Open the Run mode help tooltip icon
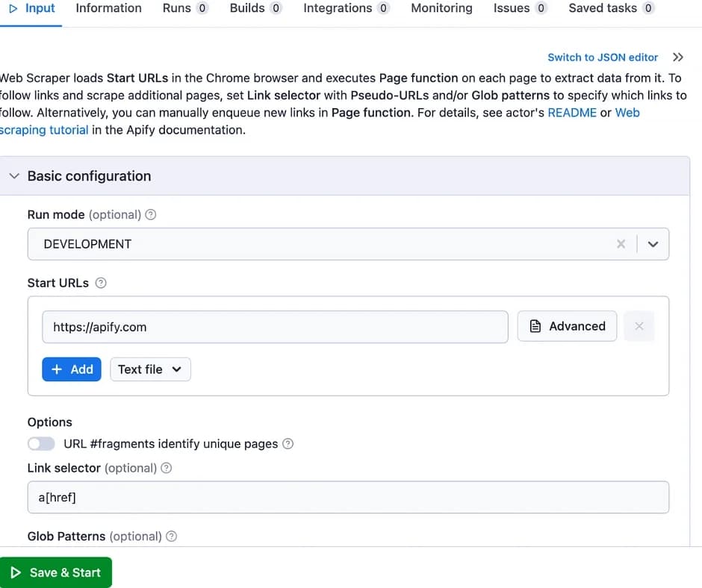 [151, 215]
